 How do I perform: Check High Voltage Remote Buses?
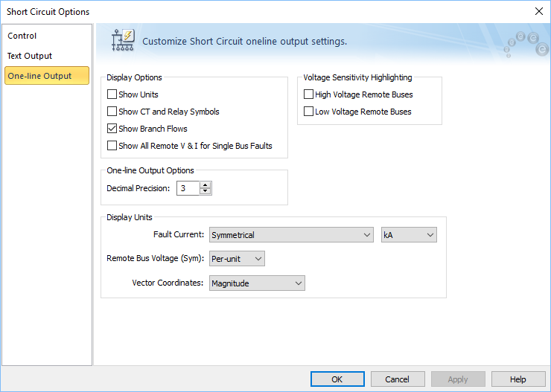308,94
